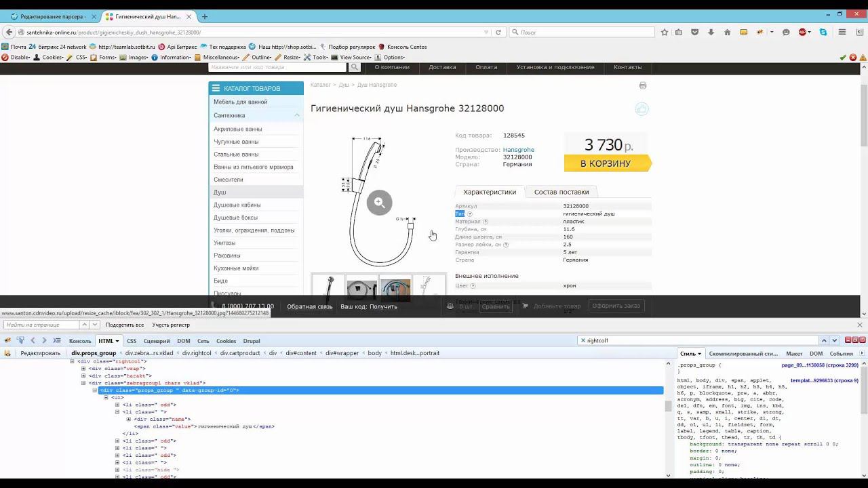This screenshot has width=868, height=488.
Task: Open 'Контакты' in the site navigation
Action: coord(627,67)
